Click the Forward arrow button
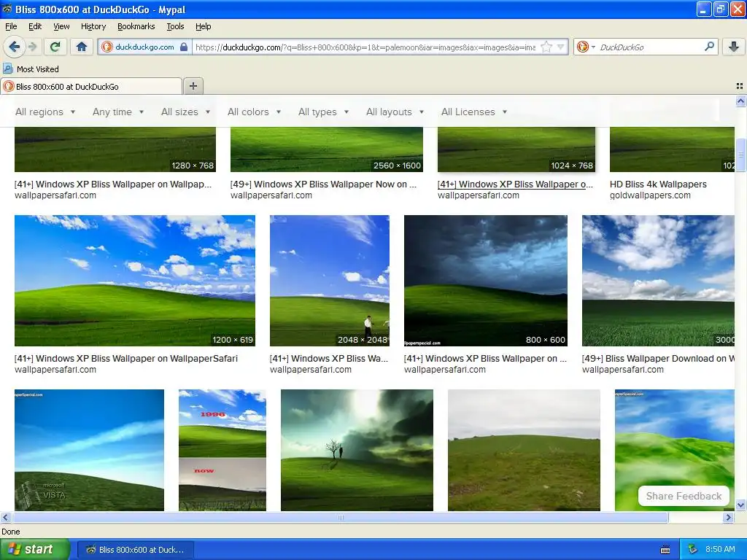The width and height of the screenshot is (747, 560). (33, 47)
